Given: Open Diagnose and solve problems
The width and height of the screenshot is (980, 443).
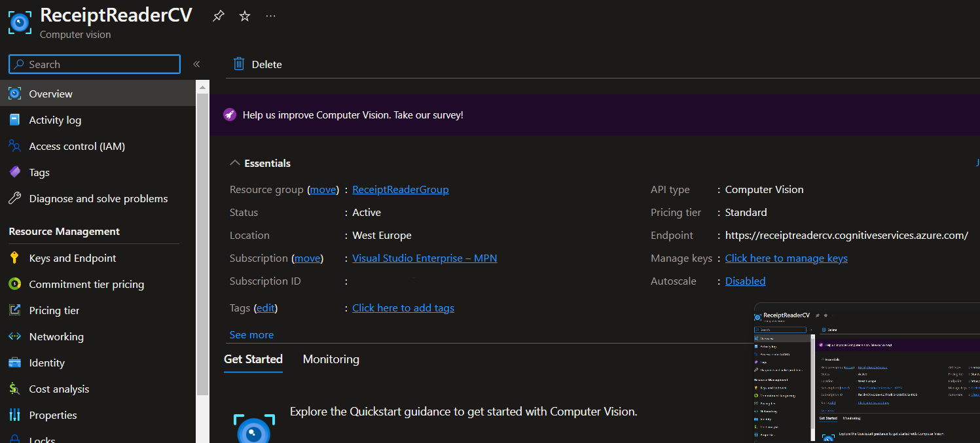Looking at the screenshot, I should [98, 198].
